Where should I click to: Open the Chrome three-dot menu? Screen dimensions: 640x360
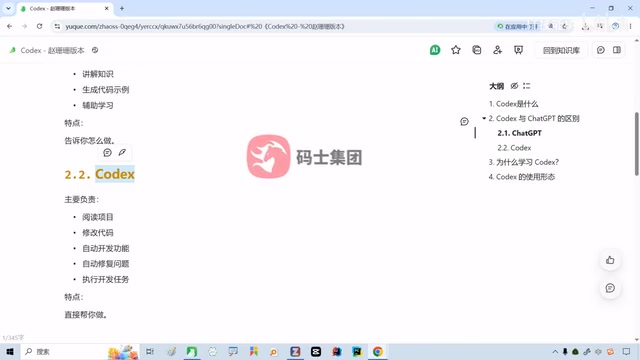pos(631,26)
